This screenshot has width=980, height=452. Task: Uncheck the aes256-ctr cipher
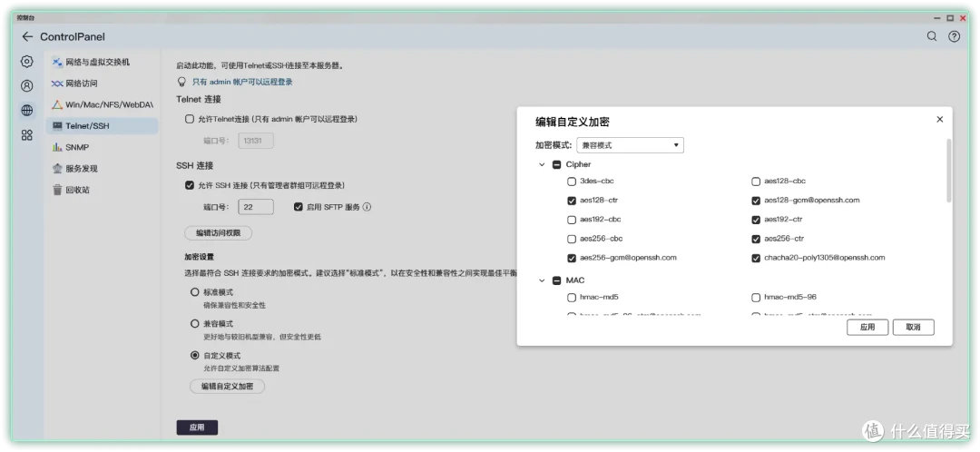tap(756, 239)
